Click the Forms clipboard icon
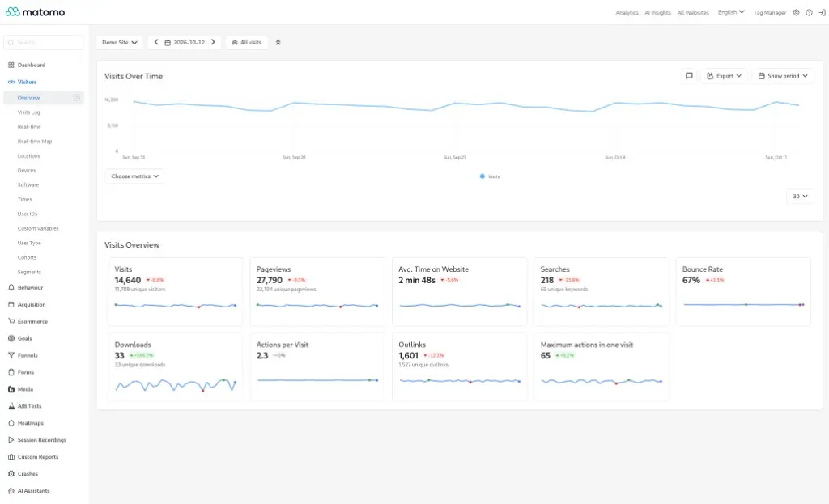The height and width of the screenshot is (504, 829). tap(11, 372)
